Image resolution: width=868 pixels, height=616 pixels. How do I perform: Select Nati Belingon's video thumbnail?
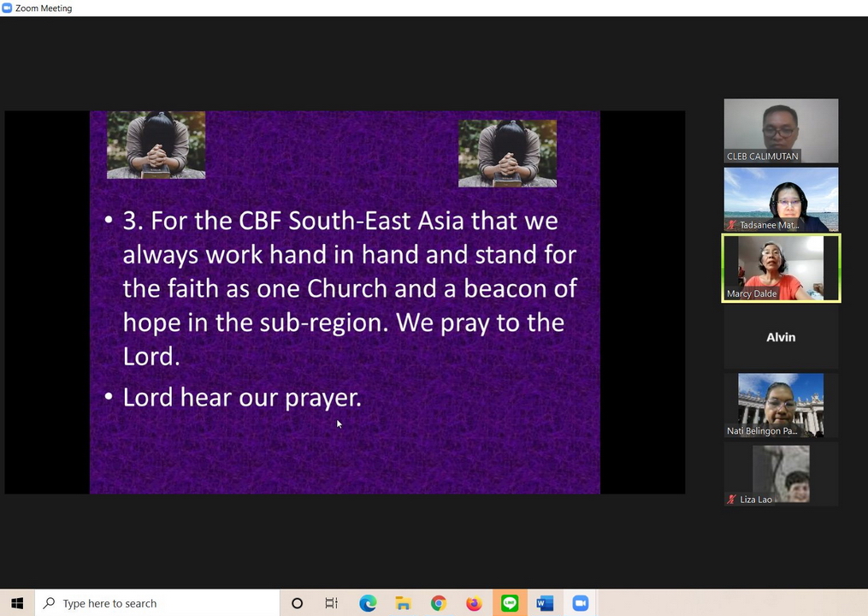781,405
